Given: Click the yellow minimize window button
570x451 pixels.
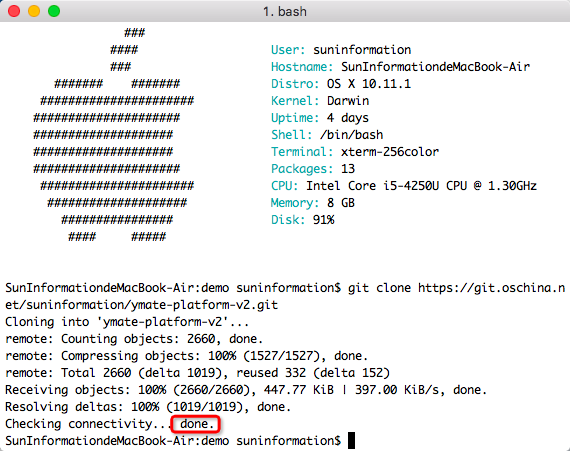Looking at the screenshot, I should click(x=34, y=11).
